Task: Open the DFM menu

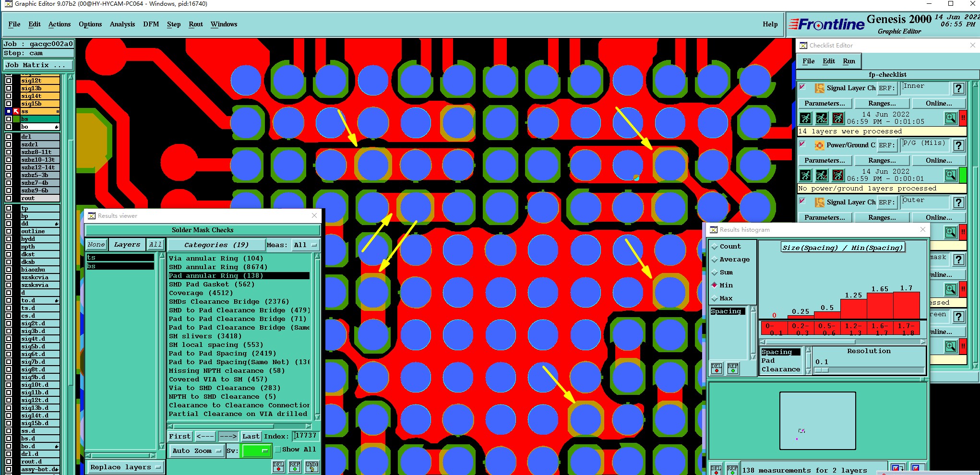Action: [151, 24]
